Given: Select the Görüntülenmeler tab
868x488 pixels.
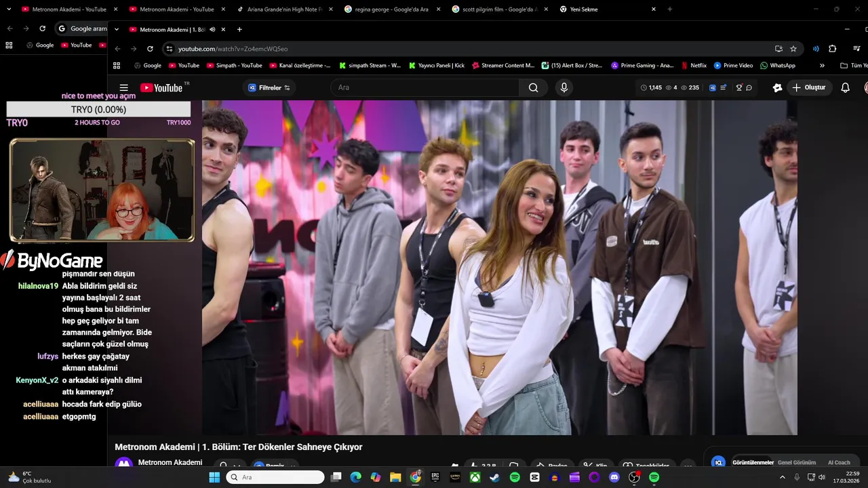Looking at the screenshot, I should click(753, 462).
